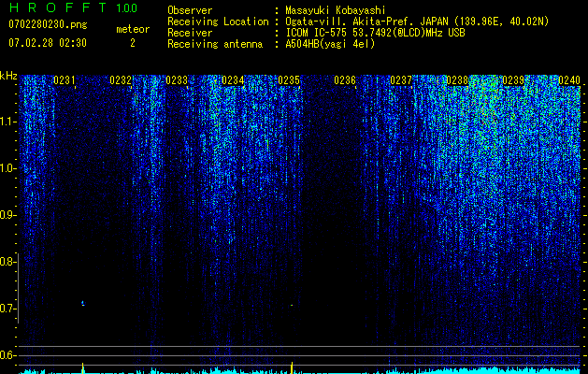Click the white frequency range bar beside 0.7

(19, 288)
